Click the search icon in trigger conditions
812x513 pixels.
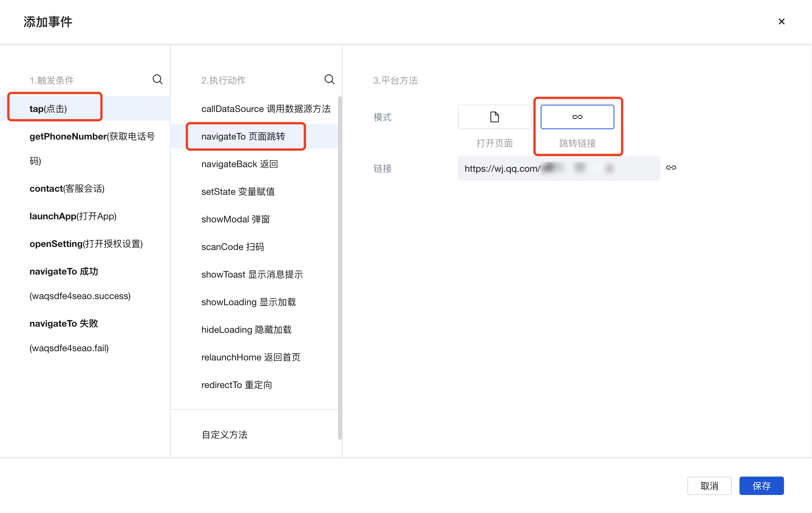[x=157, y=79]
